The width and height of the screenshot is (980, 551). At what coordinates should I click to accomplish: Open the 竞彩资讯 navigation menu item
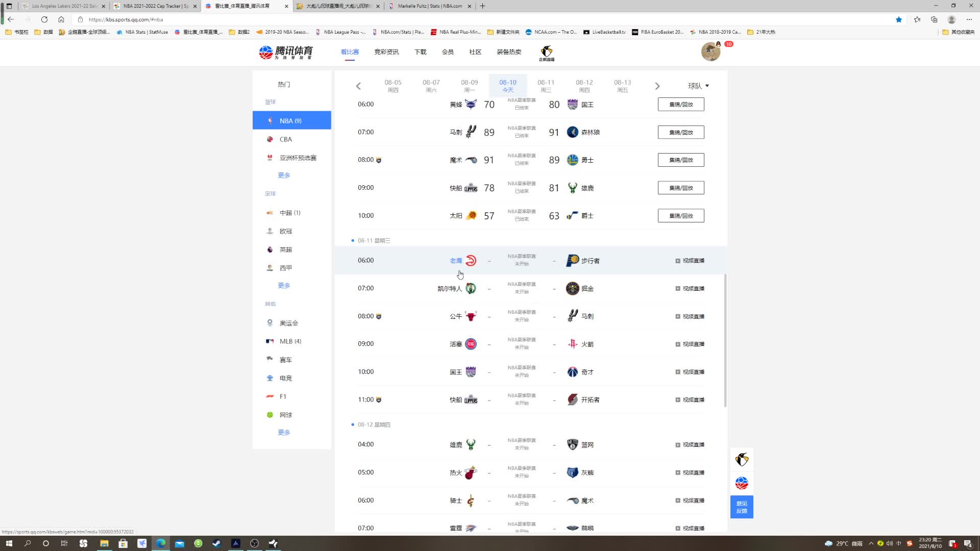pos(386,52)
